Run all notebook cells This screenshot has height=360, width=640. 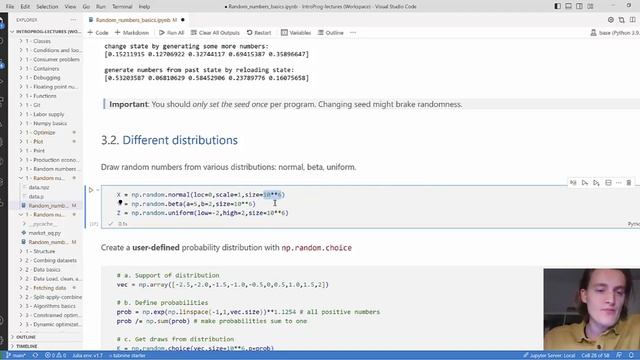click(171, 33)
